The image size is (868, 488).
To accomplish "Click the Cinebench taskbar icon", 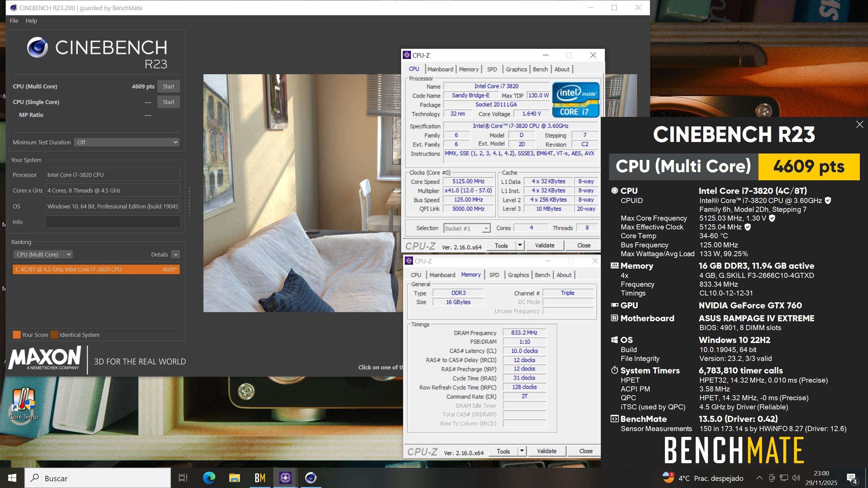I will 311,478.
